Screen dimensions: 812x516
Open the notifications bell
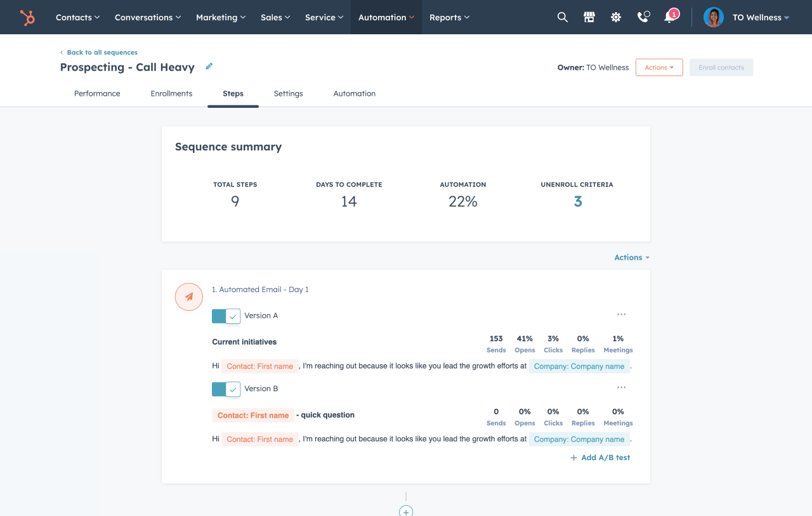pyautogui.click(x=669, y=17)
